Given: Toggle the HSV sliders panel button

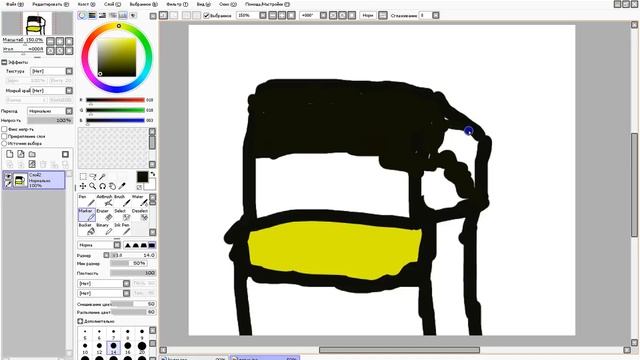Looking at the screenshot, I should point(102,16).
